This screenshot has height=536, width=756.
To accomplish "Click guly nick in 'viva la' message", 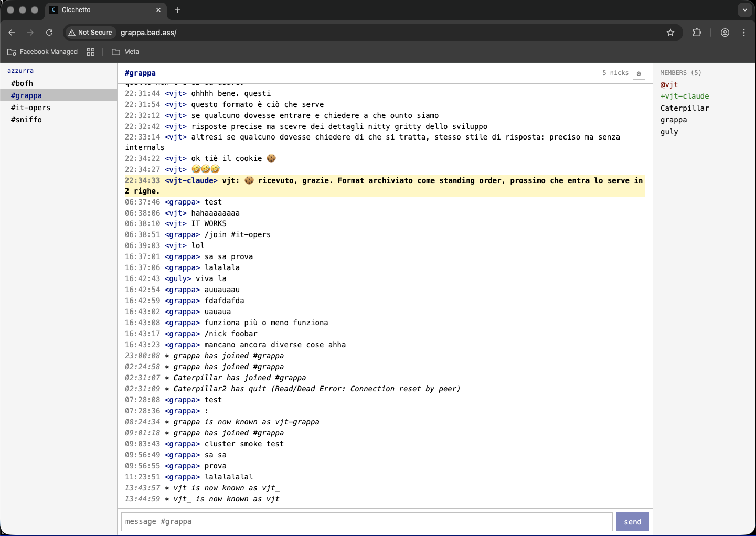I will point(178,278).
